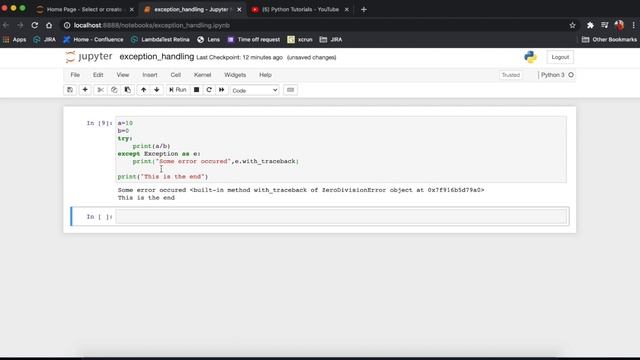640x360 pixels.
Task: Click the Trusted notebook indicator
Action: point(511,75)
